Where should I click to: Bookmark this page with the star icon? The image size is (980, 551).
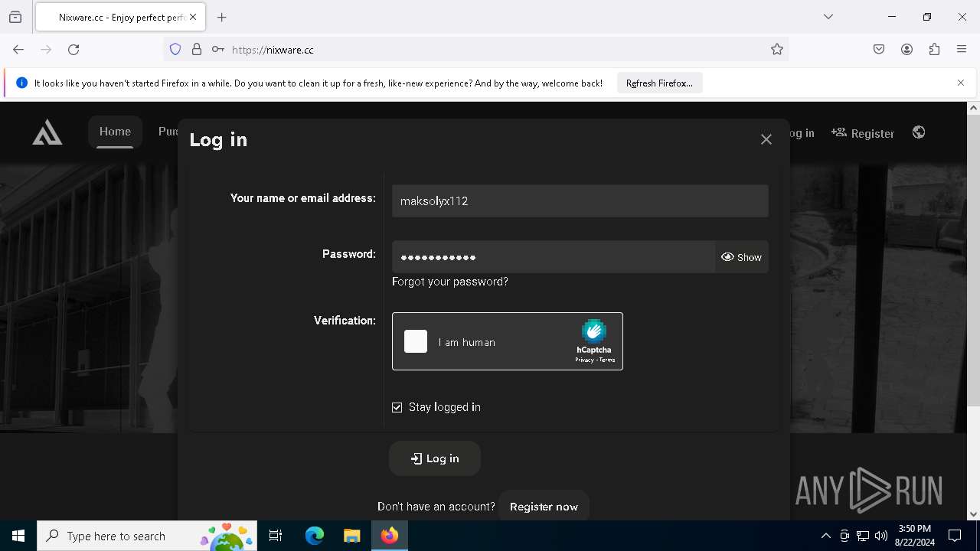tap(777, 50)
